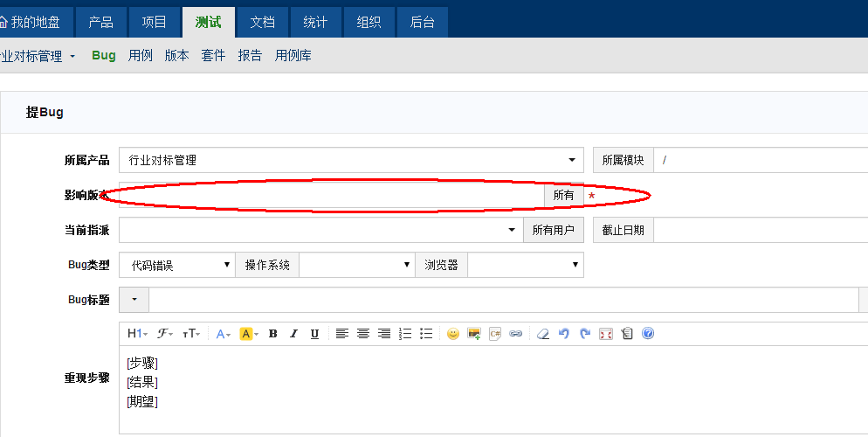868x437 pixels.
Task: Insert a hyperlink
Action: [x=516, y=333]
